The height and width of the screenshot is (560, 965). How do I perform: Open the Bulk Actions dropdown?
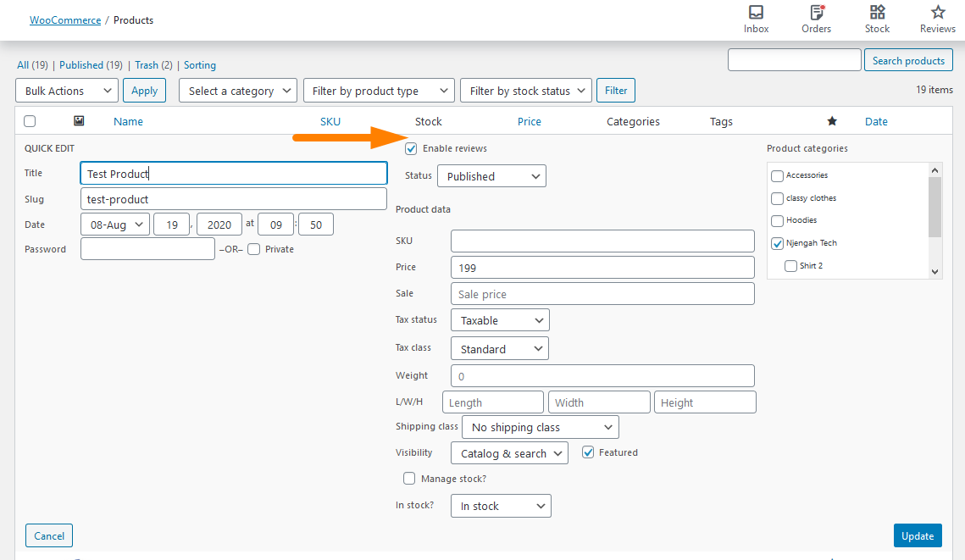click(x=66, y=91)
